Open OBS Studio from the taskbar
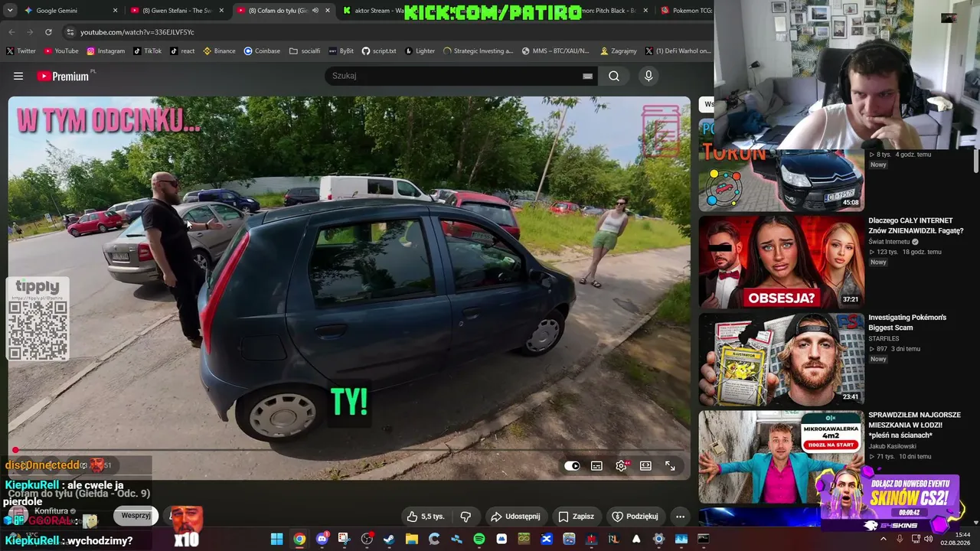The width and height of the screenshot is (980, 551). 367,539
